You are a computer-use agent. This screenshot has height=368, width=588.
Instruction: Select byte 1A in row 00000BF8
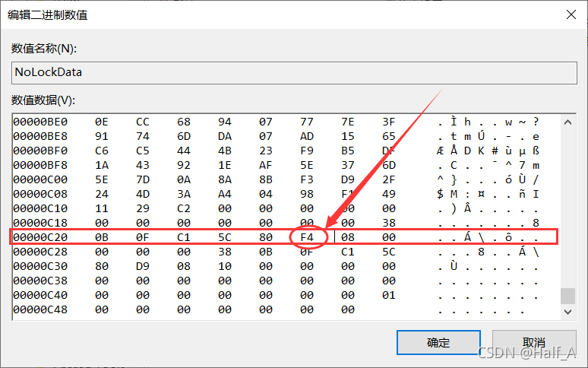[x=101, y=166]
